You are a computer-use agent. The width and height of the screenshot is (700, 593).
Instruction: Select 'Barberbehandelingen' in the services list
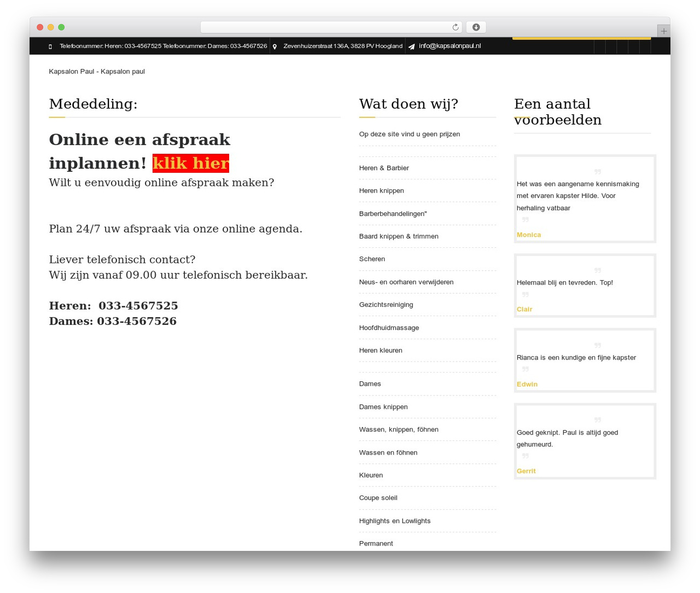(393, 214)
